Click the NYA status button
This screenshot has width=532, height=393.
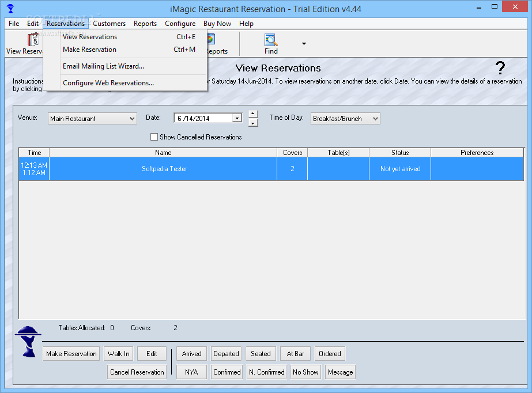(x=192, y=372)
